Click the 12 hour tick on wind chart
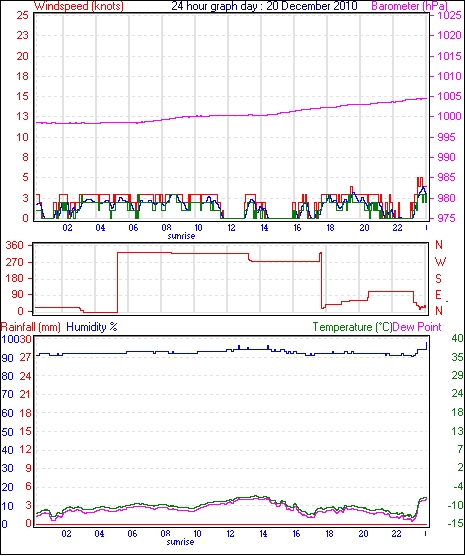 (231, 228)
